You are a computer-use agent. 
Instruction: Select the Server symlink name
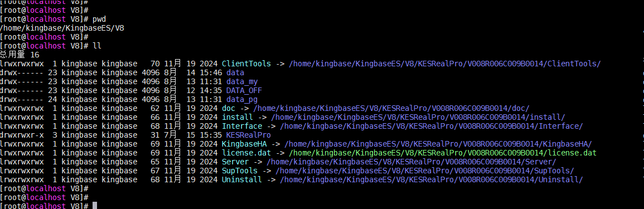point(235,162)
